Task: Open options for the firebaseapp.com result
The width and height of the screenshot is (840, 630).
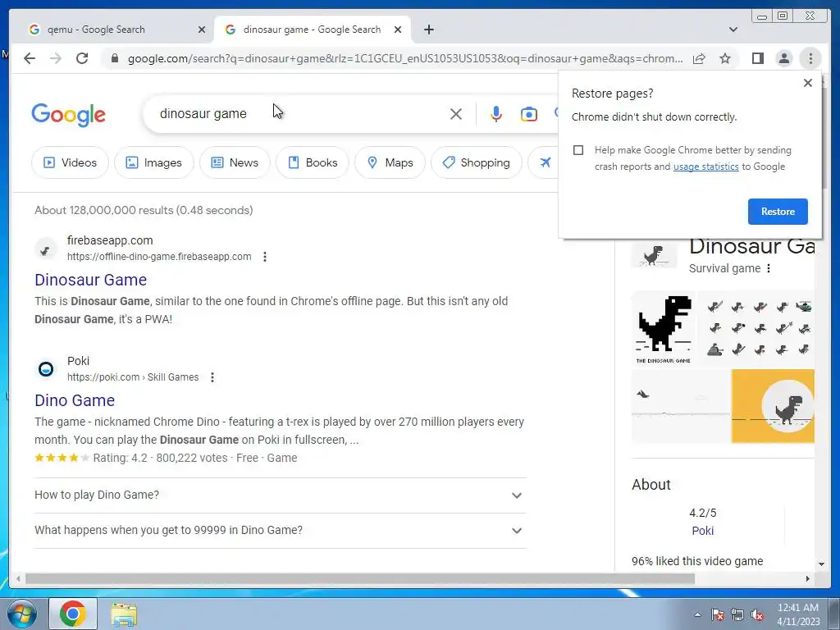Action: coord(265,257)
